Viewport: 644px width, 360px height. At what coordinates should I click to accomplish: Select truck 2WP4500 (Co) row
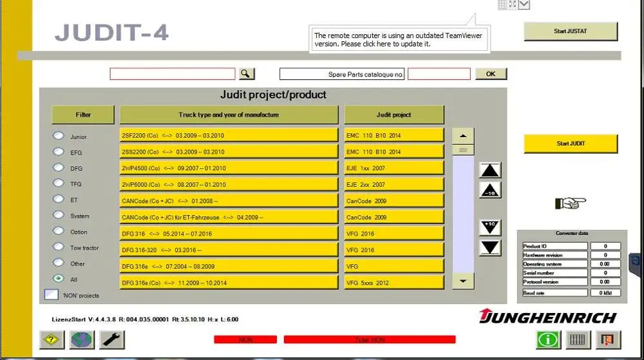point(229,168)
